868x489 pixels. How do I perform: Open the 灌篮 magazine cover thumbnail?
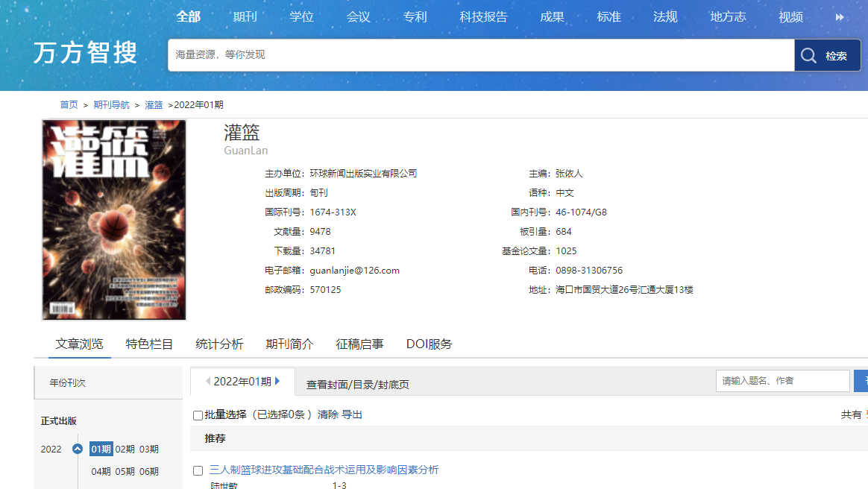click(x=114, y=219)
